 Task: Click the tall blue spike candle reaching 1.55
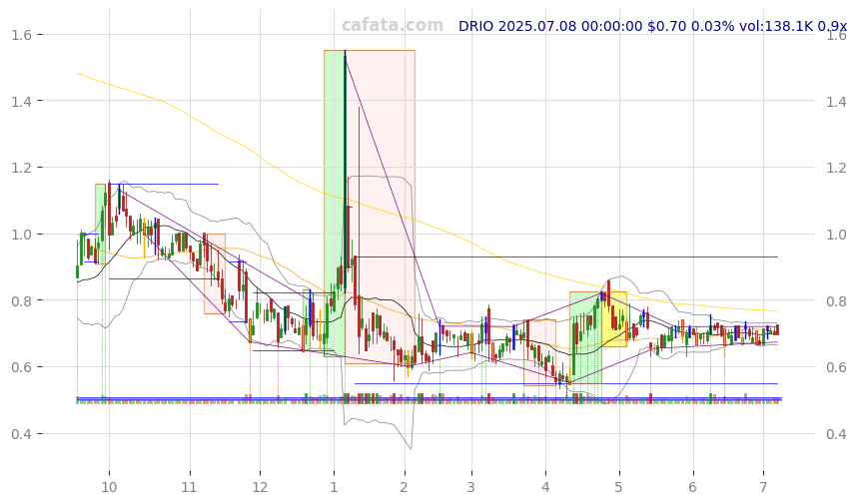click(345, 170)
